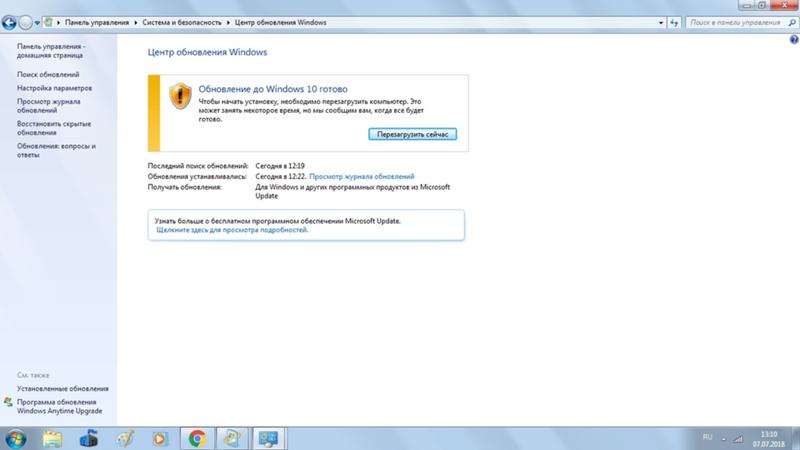Click the network signal tray icon
The image size is (800, 450).
click(738, 439)
